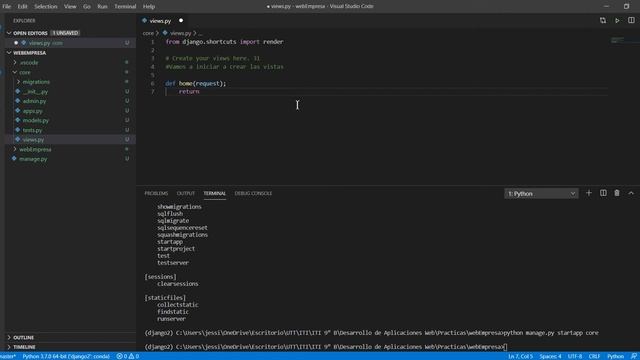Click Python 3.7.0 interpreter in status bar

click(66, 356)
